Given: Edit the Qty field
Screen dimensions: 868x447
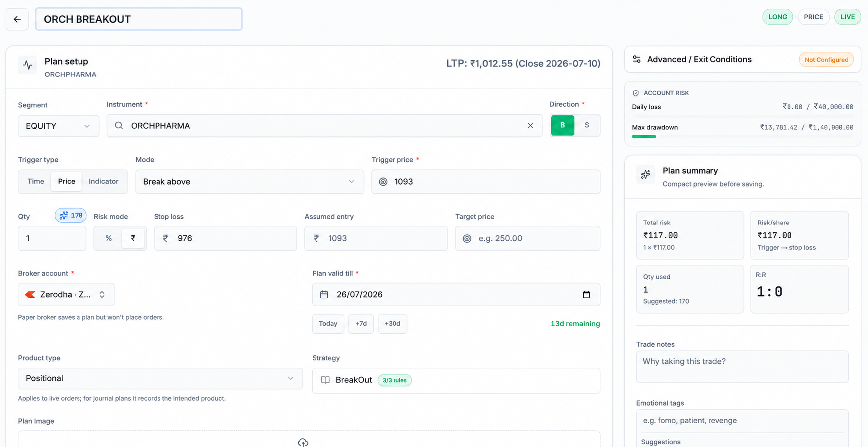Looking at the screenshot, I should pyautogui.click(x=52, y=238).
